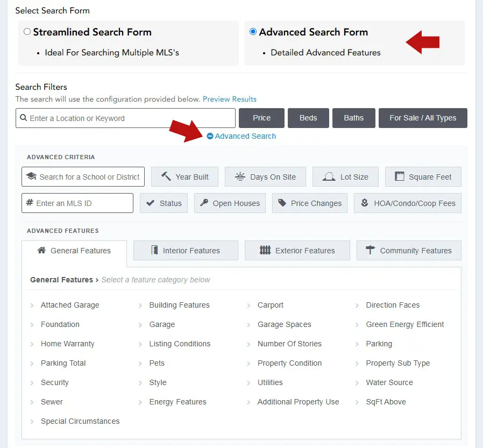Click the key icon on Open Houses
Viewport: 483px width, 448px height.
(204, 203)
